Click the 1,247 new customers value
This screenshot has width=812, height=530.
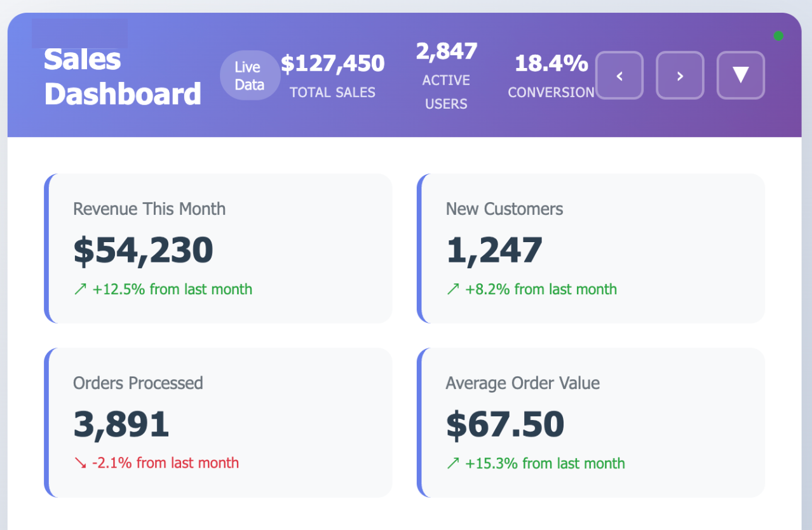[x=494, y=250]
